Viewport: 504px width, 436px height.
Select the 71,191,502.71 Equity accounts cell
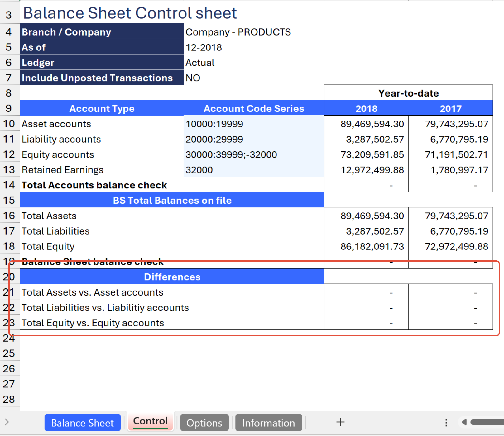coord(451,154)
